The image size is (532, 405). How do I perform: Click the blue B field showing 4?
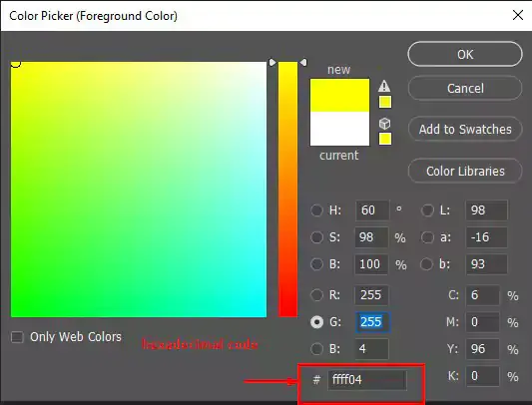tap(372, 349)
